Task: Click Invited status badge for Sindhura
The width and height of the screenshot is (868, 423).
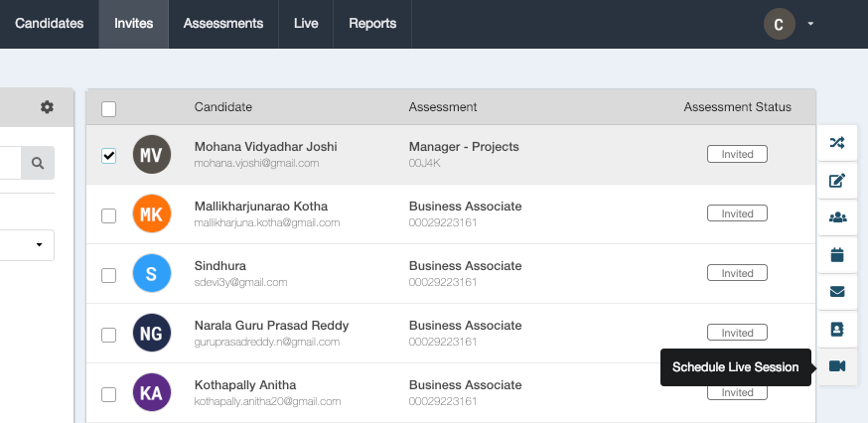Action: click(x=737, y=273)
